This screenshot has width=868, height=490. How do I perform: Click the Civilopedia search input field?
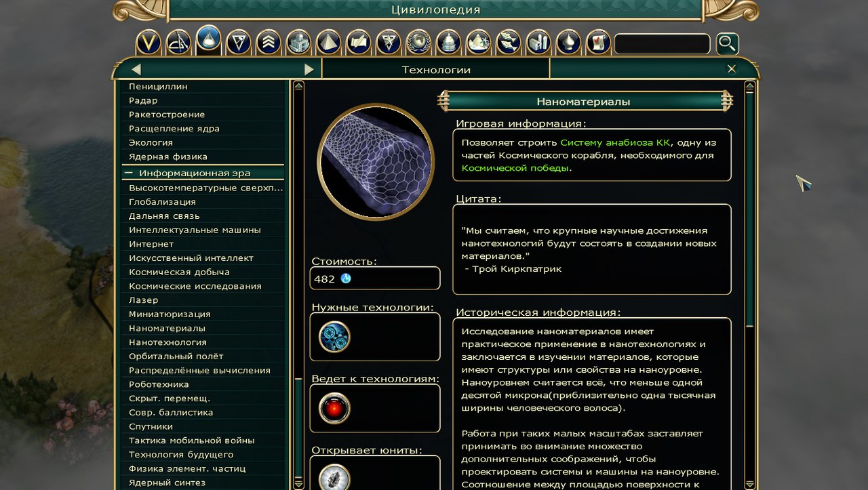[x=662, y=44]
